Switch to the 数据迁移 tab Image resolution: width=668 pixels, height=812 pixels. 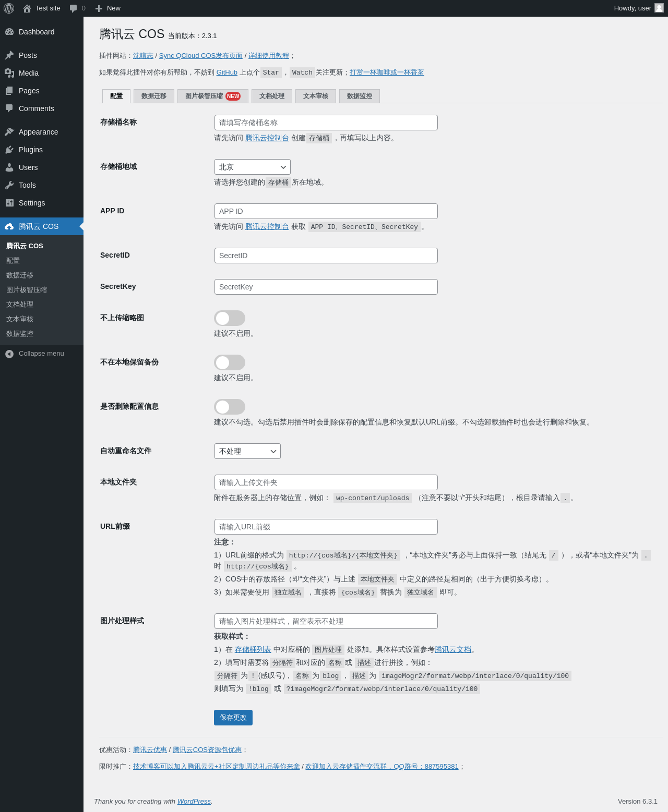154,96
